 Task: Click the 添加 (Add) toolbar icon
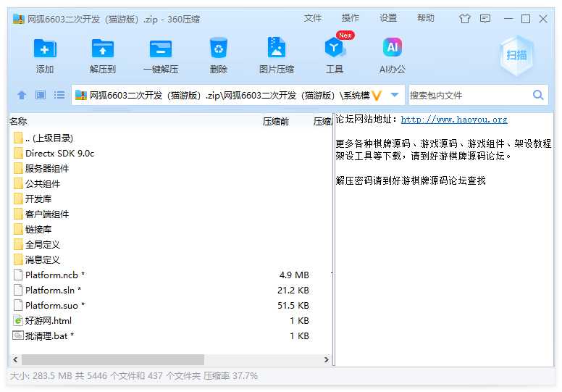[x=45, y=49]
